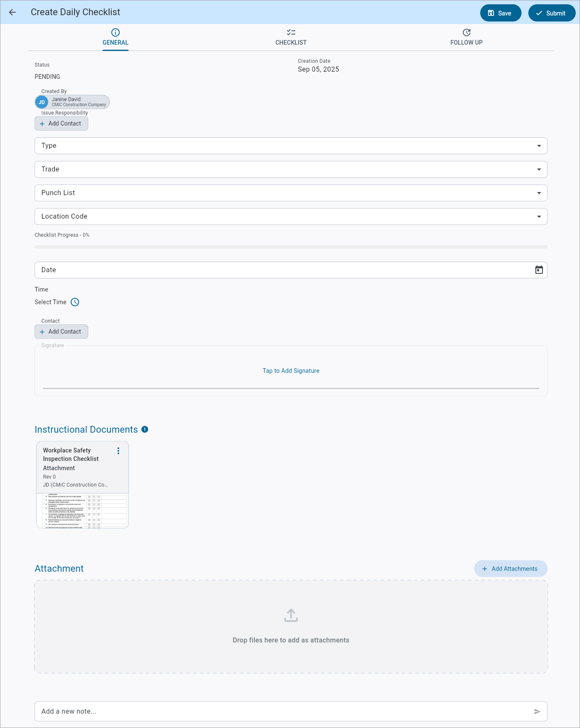
Task: Click the Select Time clock icon
Action: tap(75, 302)
